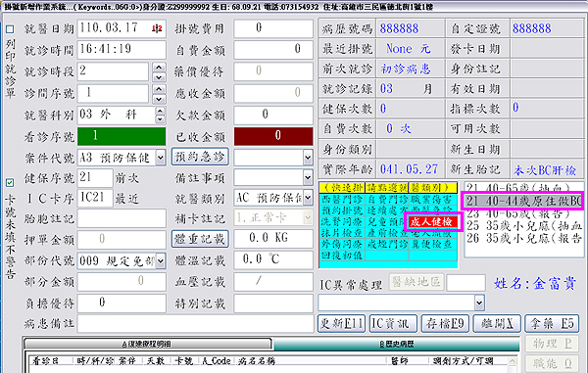This screenshot has width=588, height=373.
Task: Increase 就診時段 with the up arrow
Action: (159, 68)
